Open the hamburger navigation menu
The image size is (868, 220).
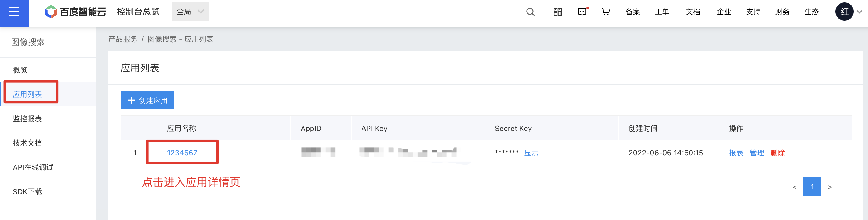pos(14,12)
